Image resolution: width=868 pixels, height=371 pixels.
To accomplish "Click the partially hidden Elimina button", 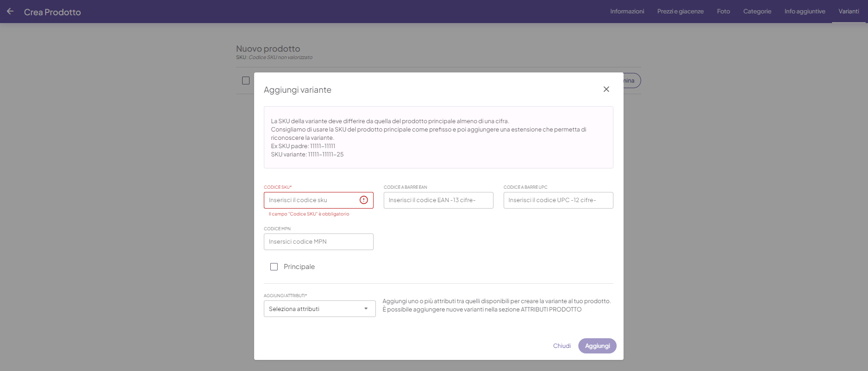I will pos(631,80).
